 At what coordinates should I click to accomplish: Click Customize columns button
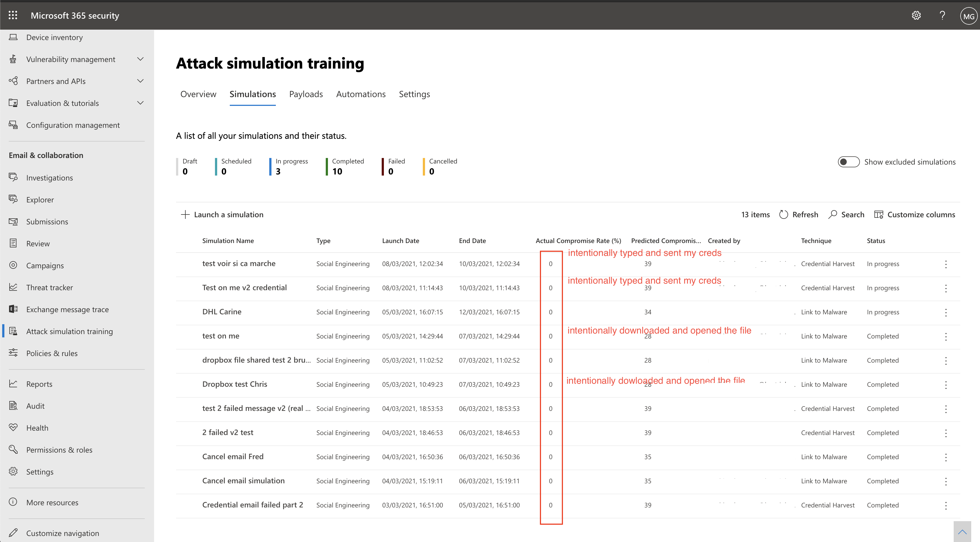[x=914, y=215]
